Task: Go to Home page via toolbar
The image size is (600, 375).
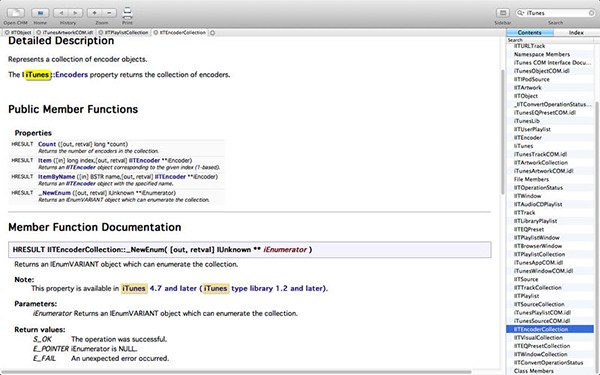Action: 40,13
